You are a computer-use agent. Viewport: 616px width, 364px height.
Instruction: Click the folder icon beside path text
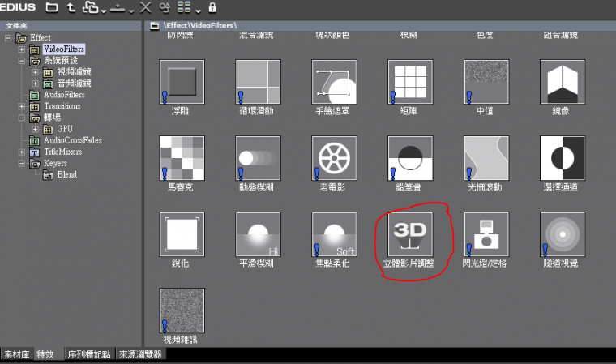click(155, 26)
